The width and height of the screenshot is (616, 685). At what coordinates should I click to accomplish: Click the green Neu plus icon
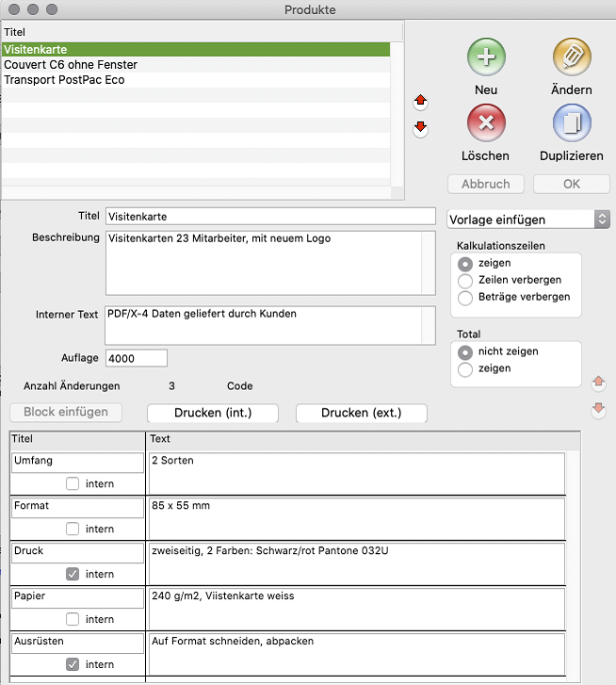pos(486,57)
